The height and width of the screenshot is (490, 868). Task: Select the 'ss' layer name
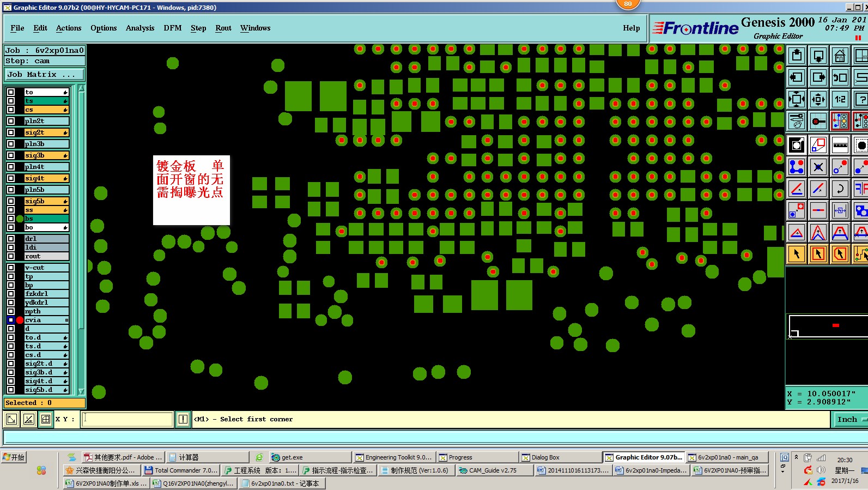(x=47, y=210)
